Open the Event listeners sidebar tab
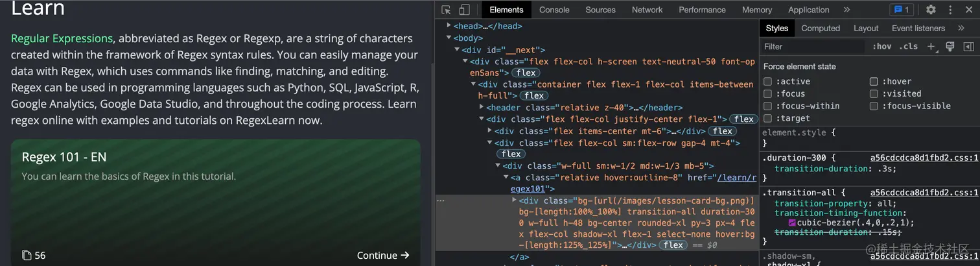The image size is (980, 266). [x=918, y=29]
